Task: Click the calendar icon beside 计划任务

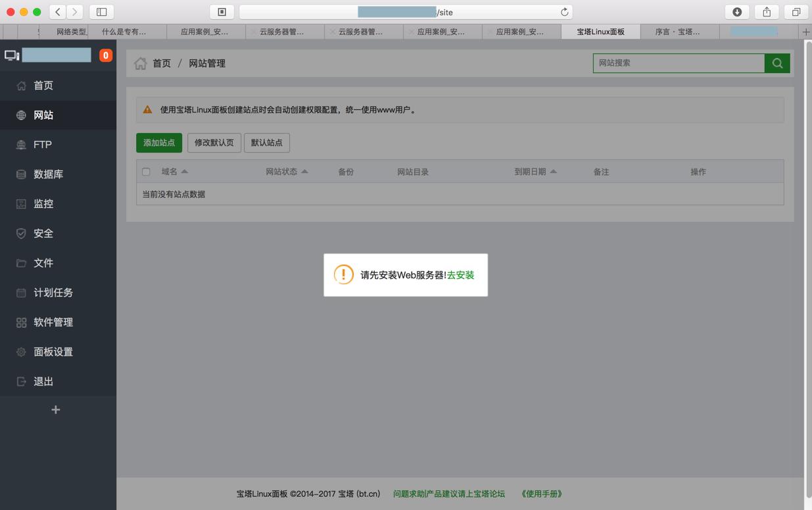Action: click(21, 293)
